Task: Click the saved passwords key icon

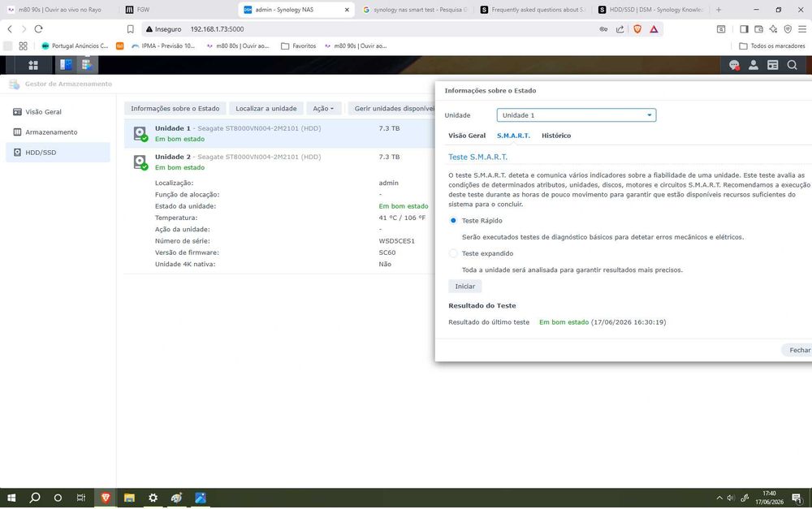Action: [x=603, y=29]
